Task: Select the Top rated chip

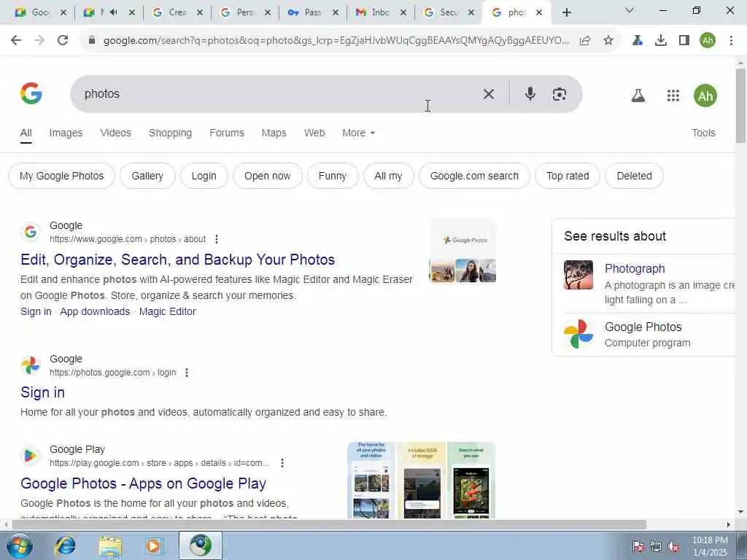Action: [568, 176]
